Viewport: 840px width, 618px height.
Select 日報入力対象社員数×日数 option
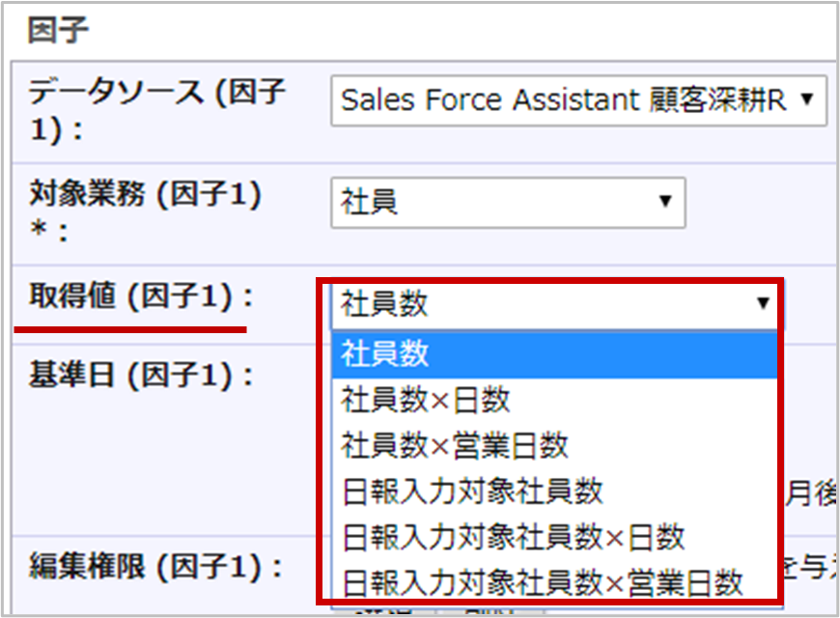[x=554, y=537]
